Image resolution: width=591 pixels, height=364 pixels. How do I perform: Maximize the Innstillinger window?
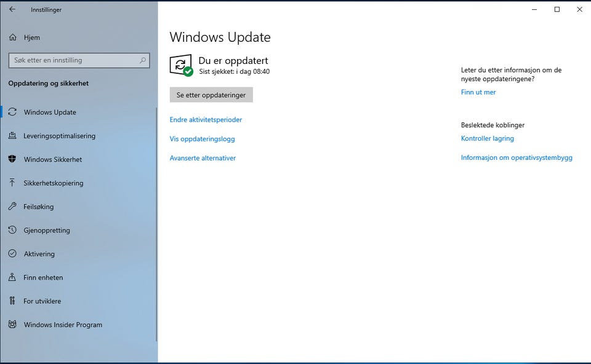(557, 9)
